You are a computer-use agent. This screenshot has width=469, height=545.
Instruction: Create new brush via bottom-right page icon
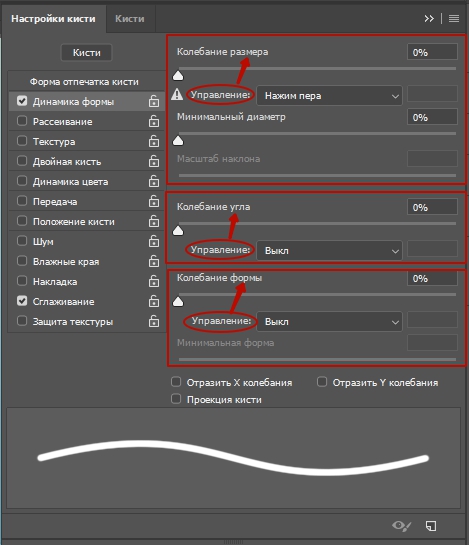pyautogui.click(x=431, y=526)
